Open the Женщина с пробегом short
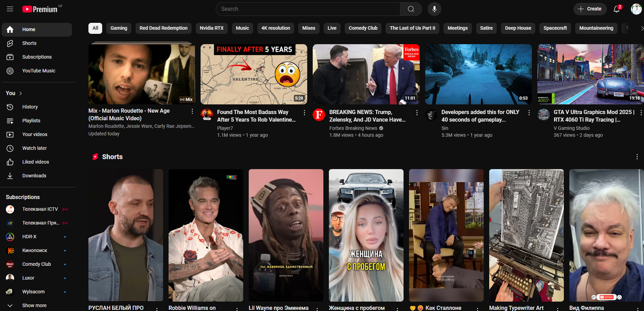 (366, 235)
